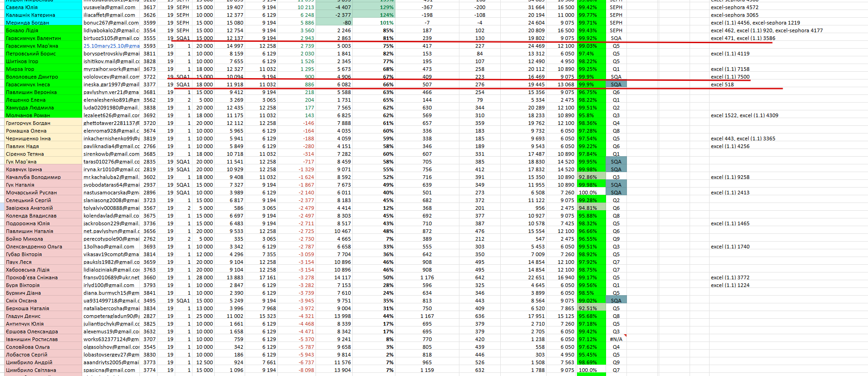Click the note cell excel-sephora 4572

735,7
